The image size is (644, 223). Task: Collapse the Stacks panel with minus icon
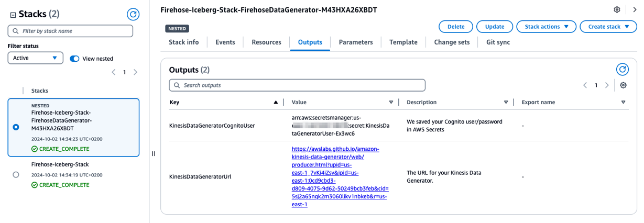pyautogui.click(x=13, y=15)
